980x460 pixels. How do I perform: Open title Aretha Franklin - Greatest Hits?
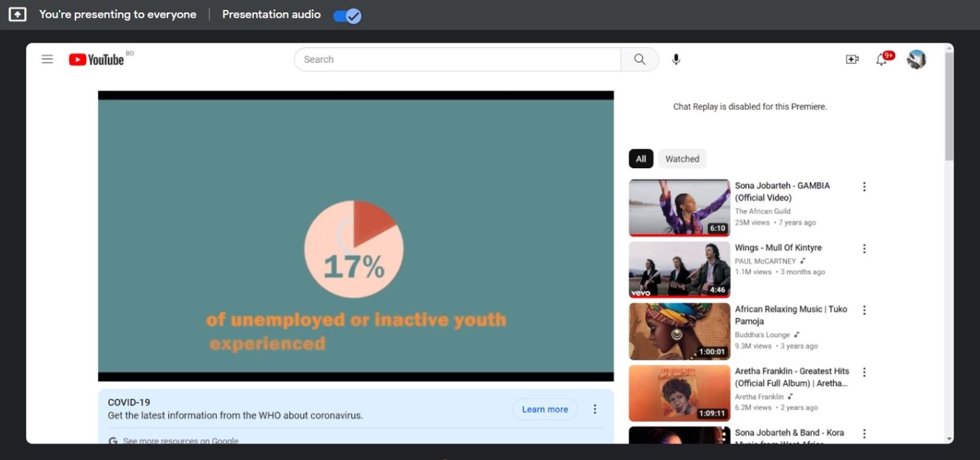tap(792, 377)
